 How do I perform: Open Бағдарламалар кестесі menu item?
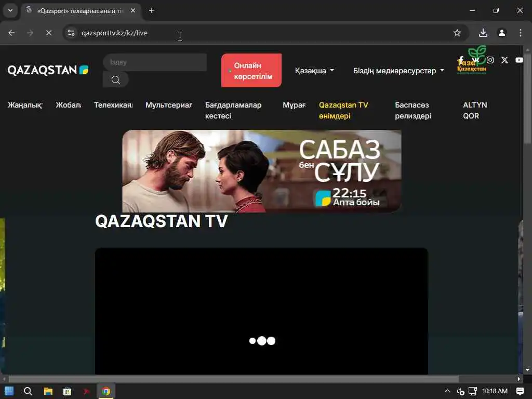pyautogui.click(x=233, y=110)
